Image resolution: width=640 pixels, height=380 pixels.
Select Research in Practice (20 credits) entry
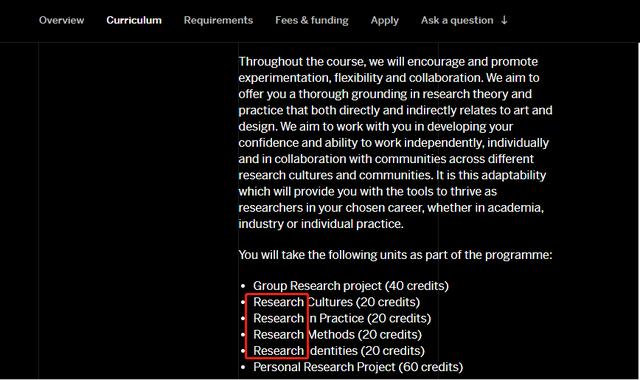point(342,318)
